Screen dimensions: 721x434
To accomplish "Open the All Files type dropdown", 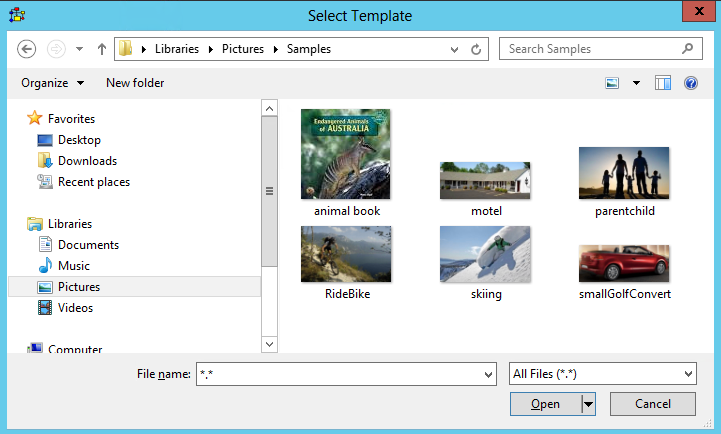I will click(x=602, y=374).
